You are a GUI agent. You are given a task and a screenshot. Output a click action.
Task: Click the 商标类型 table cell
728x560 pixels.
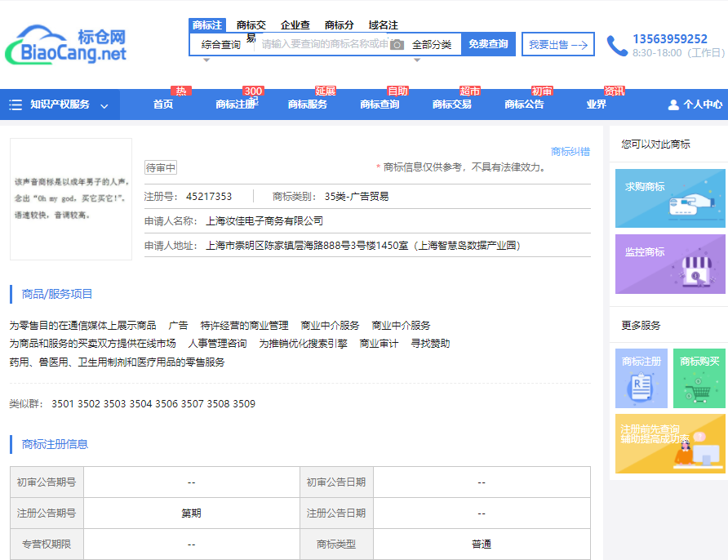336,544
